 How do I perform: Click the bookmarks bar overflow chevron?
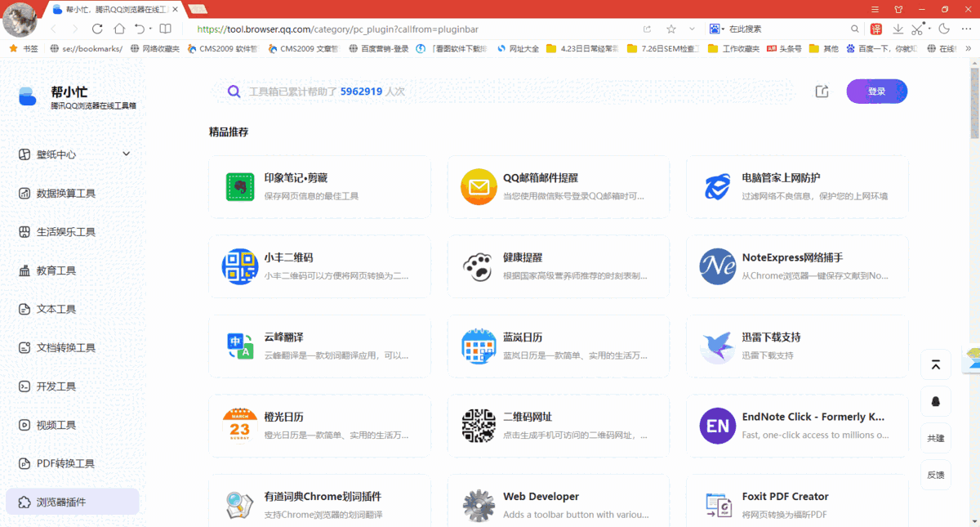point(967,47)
